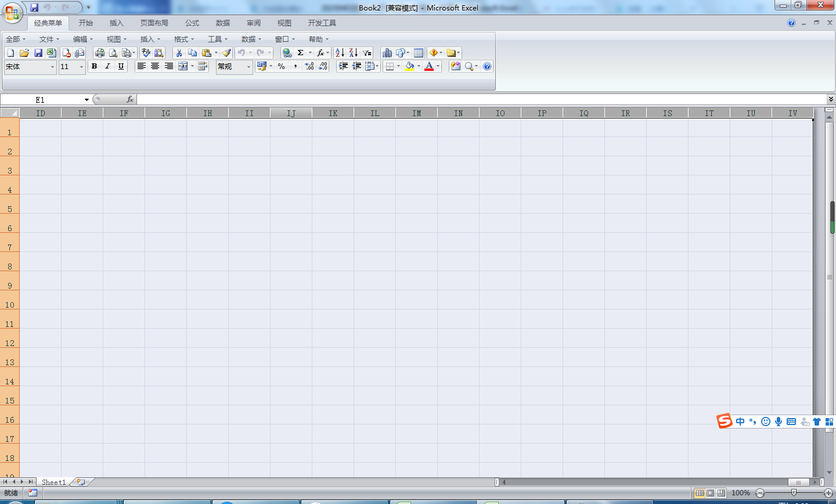
Task: Open 文件 classic menu
Action: [49, 39]
